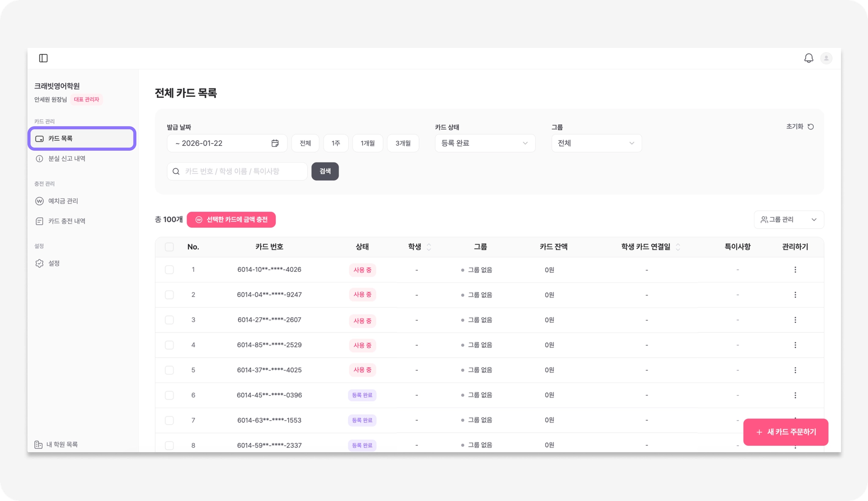Image resolution: width=868 pixels, height=501 pixels.
Task: Click the 검색 search button
Action: 325,171
